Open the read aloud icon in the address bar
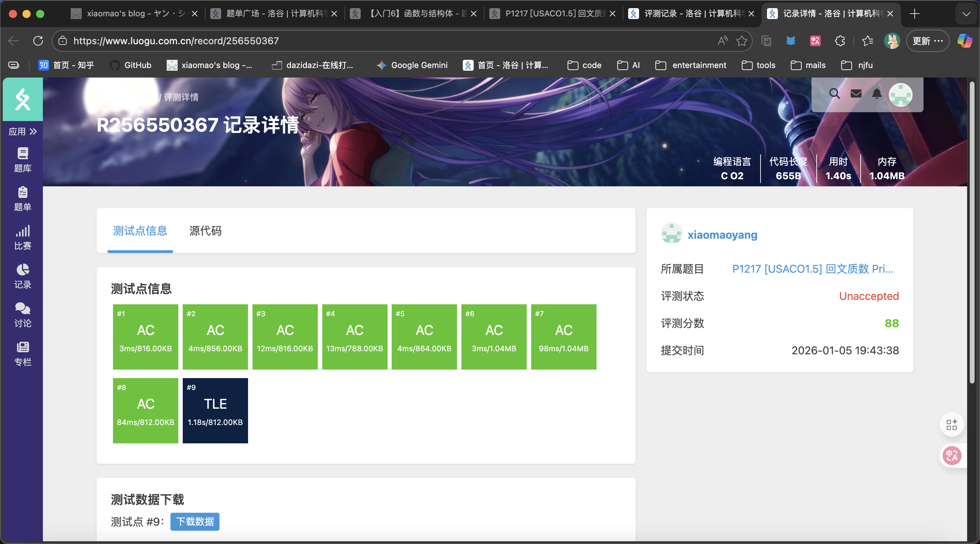 click(723, 41)
